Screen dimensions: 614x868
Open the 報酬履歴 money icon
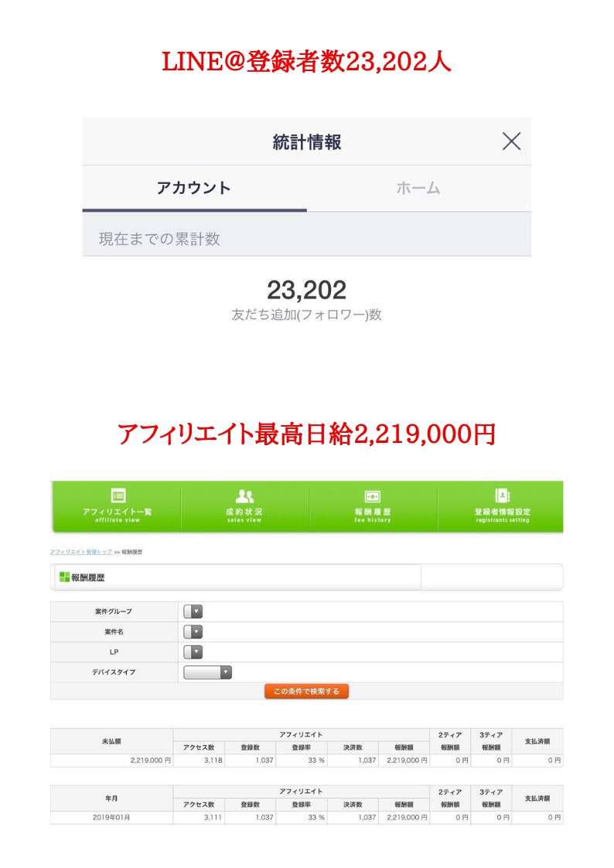(373, 496)
